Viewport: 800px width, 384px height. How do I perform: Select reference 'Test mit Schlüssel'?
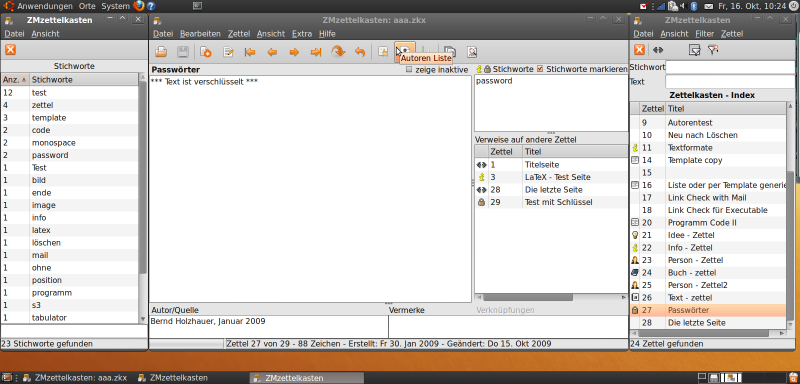pyautogui.click(x=551, y=202)
